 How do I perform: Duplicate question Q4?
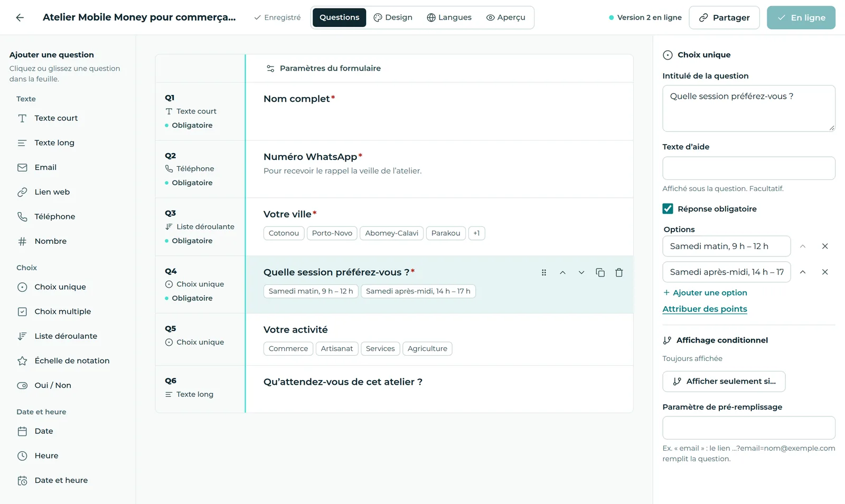(600, 273)
